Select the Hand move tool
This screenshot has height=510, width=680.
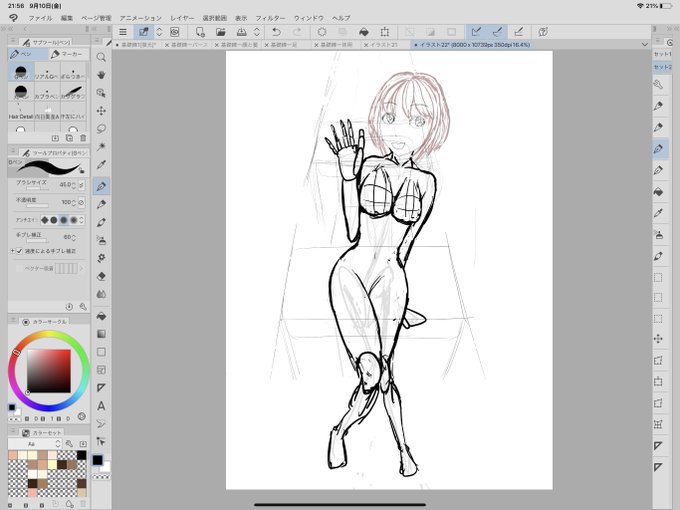click(101, 75)
